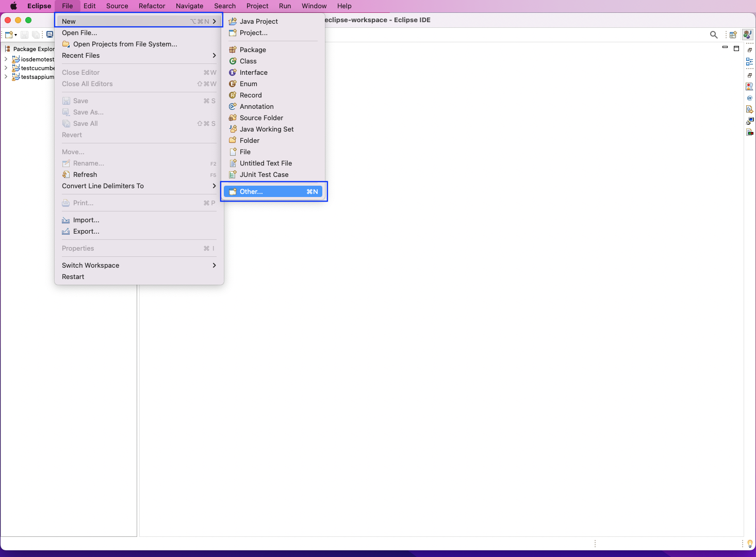Restore the upper minimized view stack
The width and height of the screenshot is (756, 557).
(x=750, y=50)
